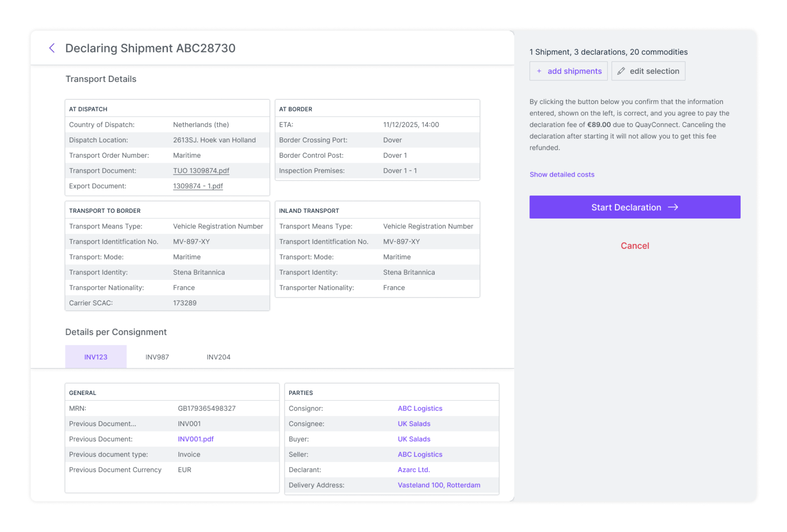Viewport: 787px width, 532px height.
Task: Cancel the declaration
Action: [x=634, y=246]
